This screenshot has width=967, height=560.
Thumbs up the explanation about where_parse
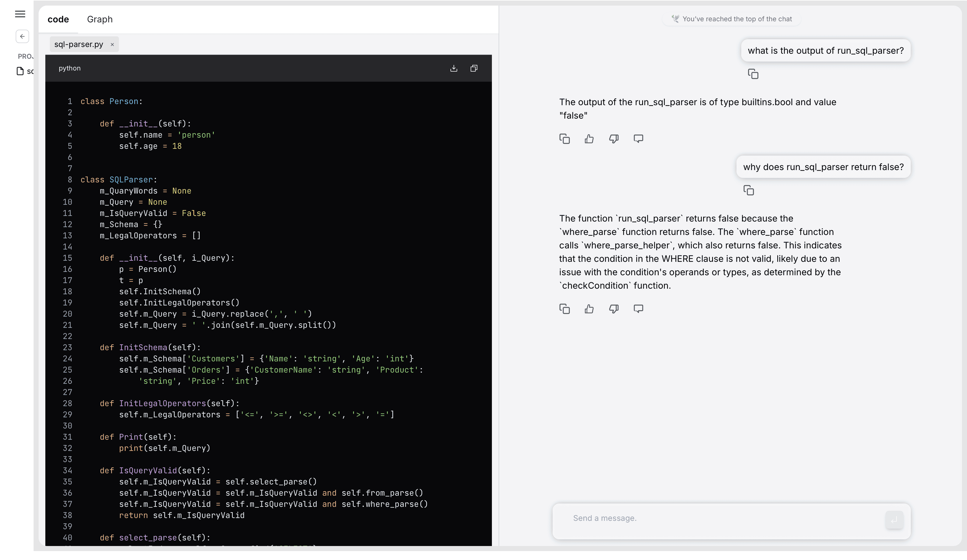click(x=590, y=309)
